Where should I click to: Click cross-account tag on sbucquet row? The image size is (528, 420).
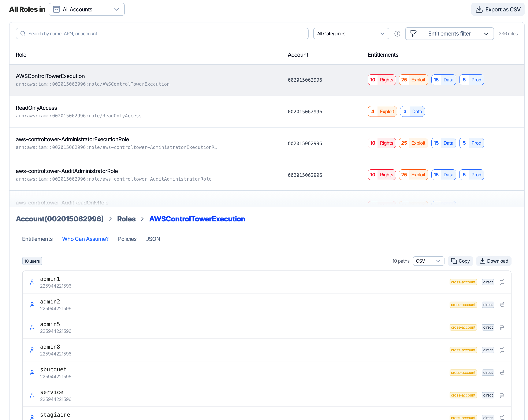[x=463, y=372]
